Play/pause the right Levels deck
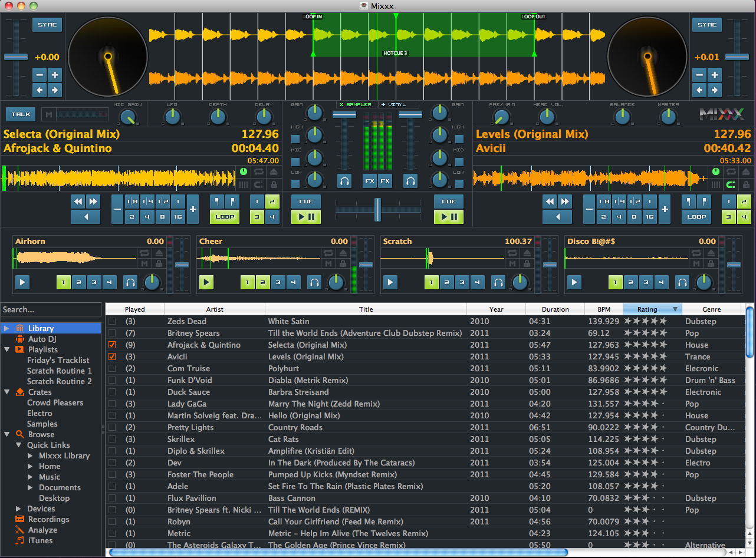756x558 pixels. pos(449,217)
